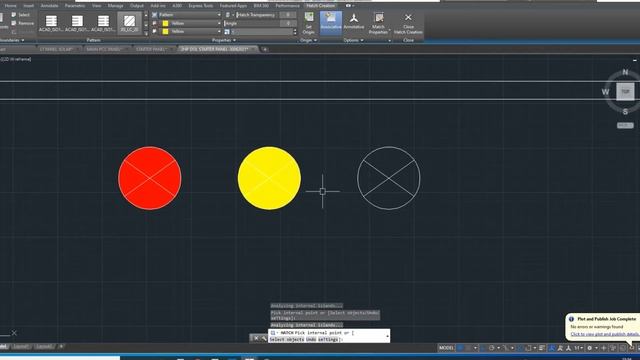Select the second ACAD_ISO hatch pattern swatch
Image resolution: width=640 pixels, height=360 pixels.
[x=77, y=23]
